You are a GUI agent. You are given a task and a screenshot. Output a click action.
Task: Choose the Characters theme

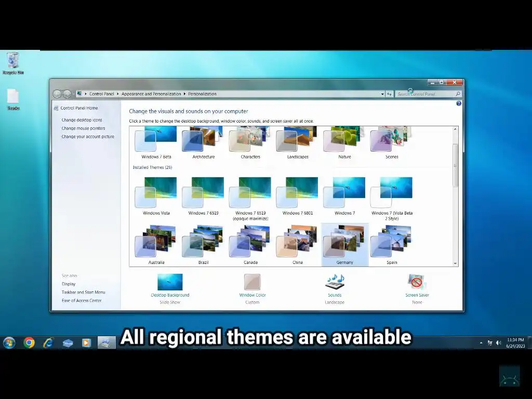[250, 142]
